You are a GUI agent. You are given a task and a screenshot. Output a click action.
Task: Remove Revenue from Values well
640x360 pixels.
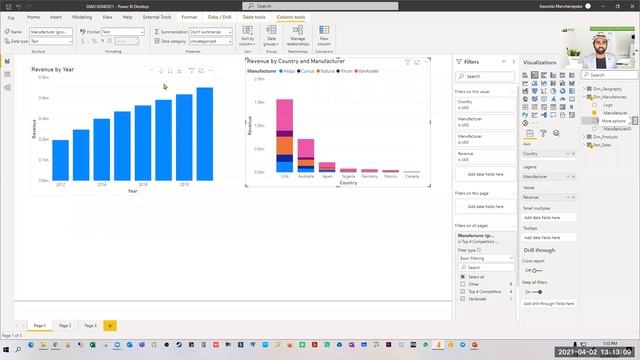pyautogui.click(x=573, y=197)
